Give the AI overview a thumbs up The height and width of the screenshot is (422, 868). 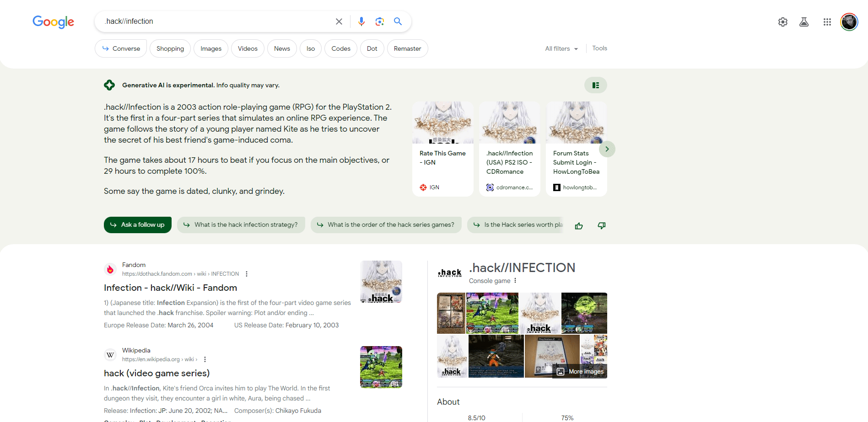pos(578,225)
